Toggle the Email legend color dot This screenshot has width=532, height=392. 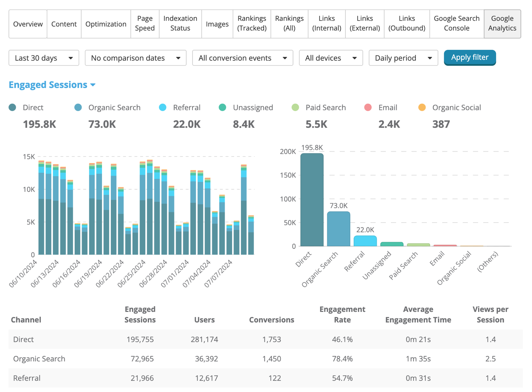(x=368, y=107)
